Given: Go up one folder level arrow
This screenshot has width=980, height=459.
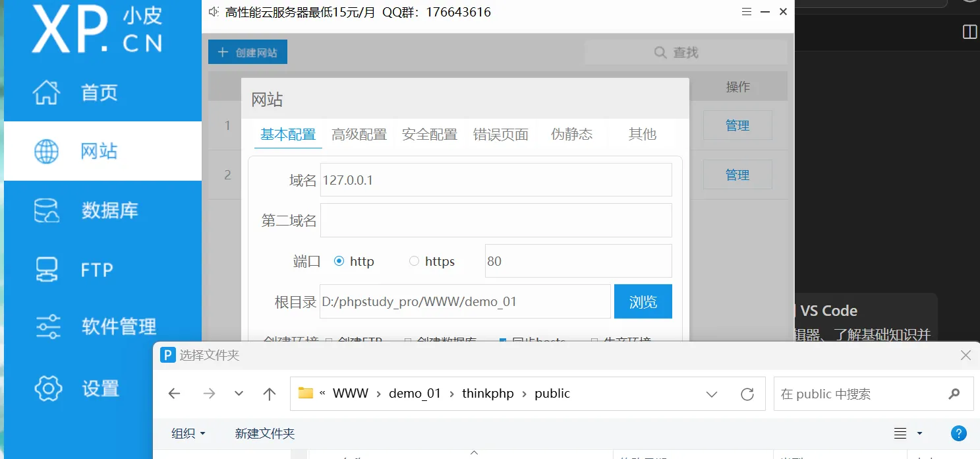Looking at the screenshot, I should [269, 394].
